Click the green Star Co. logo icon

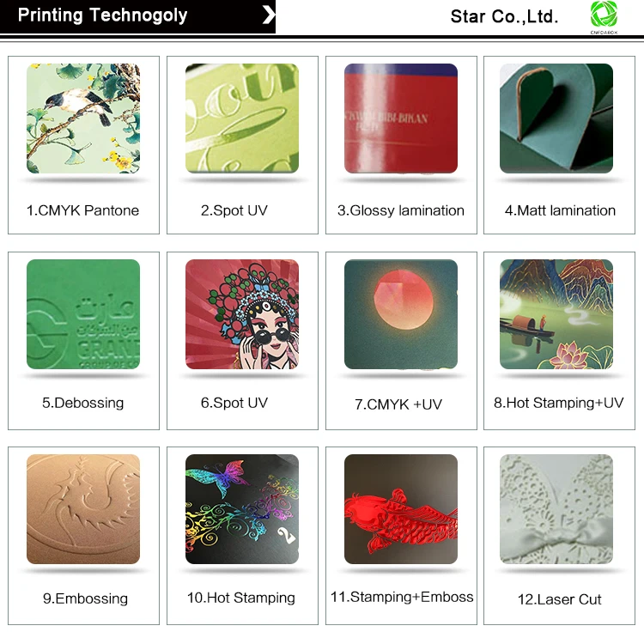[604, 17]
